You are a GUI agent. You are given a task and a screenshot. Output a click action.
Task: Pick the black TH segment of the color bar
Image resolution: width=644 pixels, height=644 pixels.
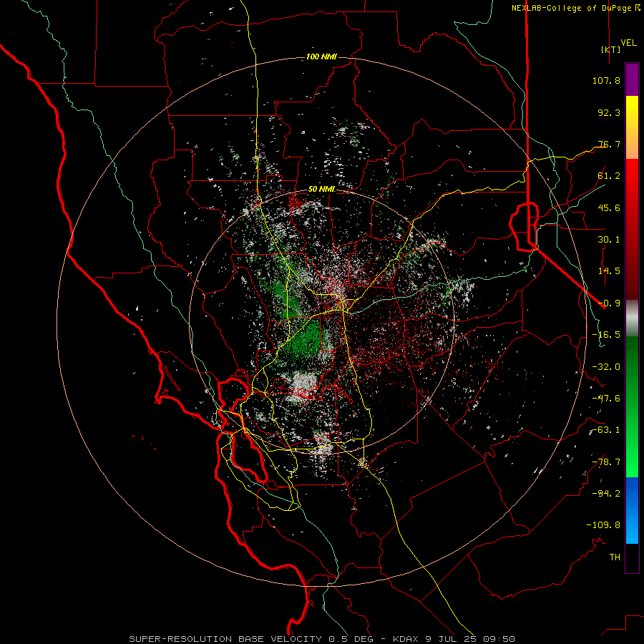coord(632,558)
